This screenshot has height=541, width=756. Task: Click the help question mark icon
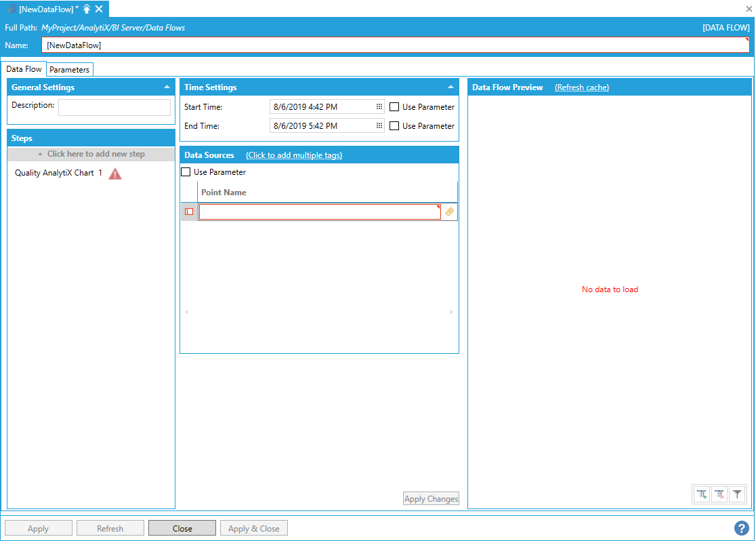pyautogui.click(x=741, y=528)
